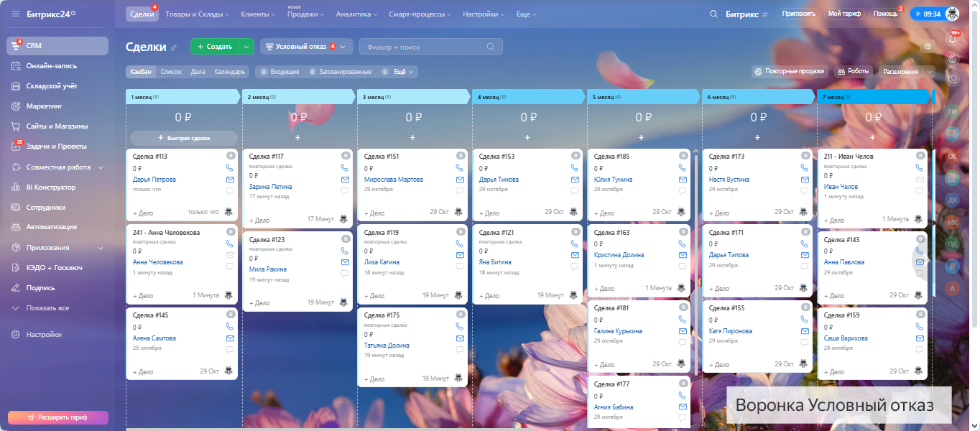980x431 pixels.
Task: Open contact link Зарина Петина
Action: 271,187
